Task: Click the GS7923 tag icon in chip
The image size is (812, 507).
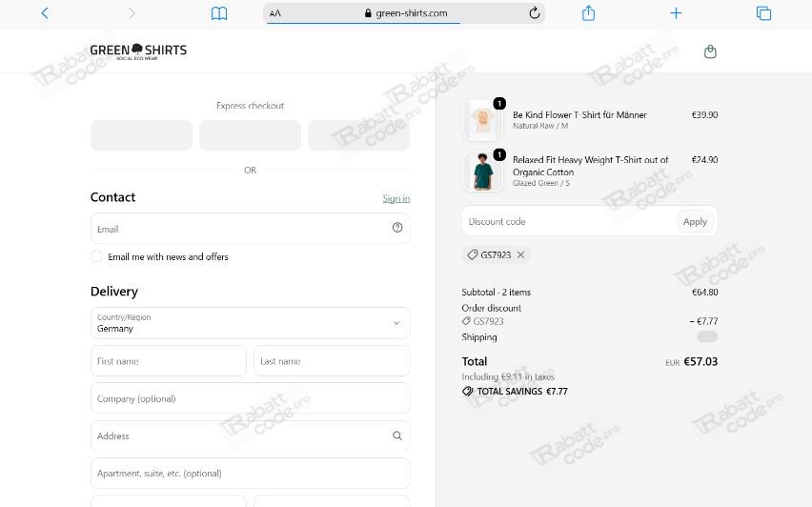Action: pyautogui.click(x=473, y=254)
